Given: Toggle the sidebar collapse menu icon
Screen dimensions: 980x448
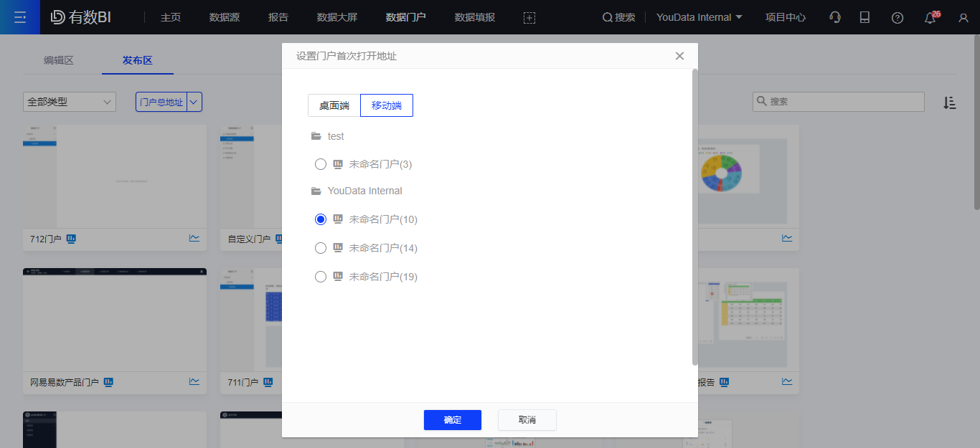Looking at the screenshot, I should click(x=20, y=17).
